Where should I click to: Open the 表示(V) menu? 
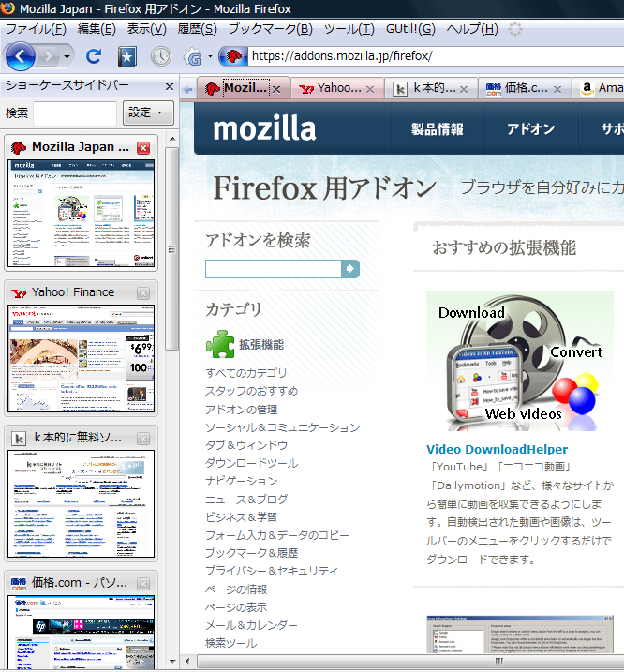146,29
